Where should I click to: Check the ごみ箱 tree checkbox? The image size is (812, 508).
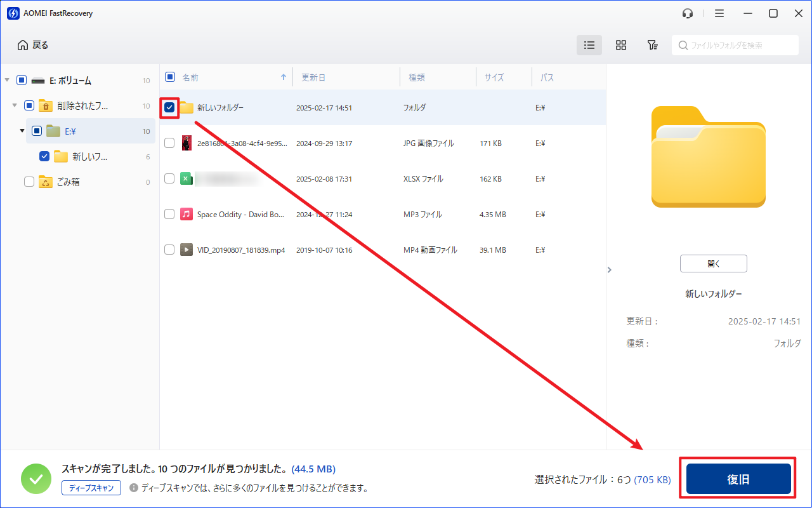pos(29,182)
